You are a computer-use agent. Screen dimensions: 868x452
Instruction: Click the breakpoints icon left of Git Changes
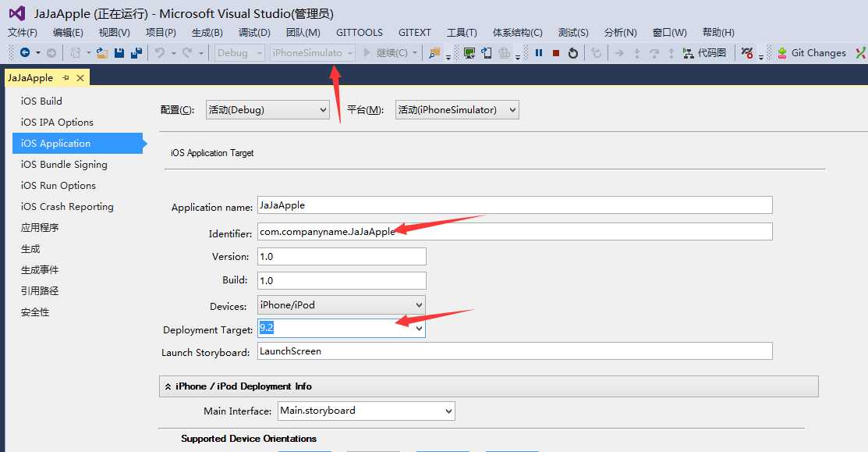pos(747,53)
